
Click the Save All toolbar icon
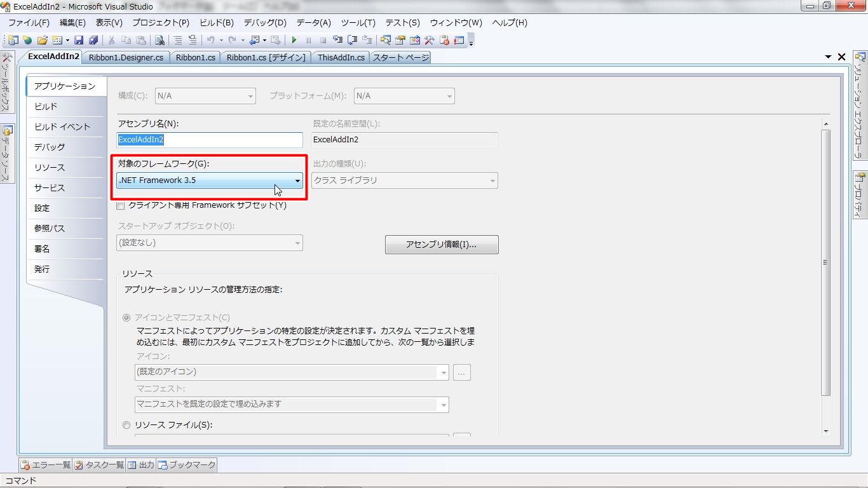click(93, 40)
